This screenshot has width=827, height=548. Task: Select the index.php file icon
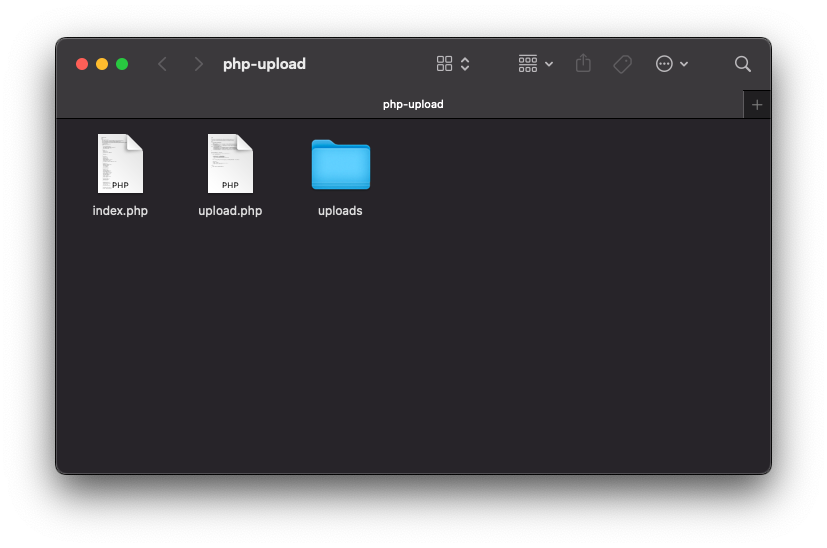pyautogui.click(x=120, y=164)
